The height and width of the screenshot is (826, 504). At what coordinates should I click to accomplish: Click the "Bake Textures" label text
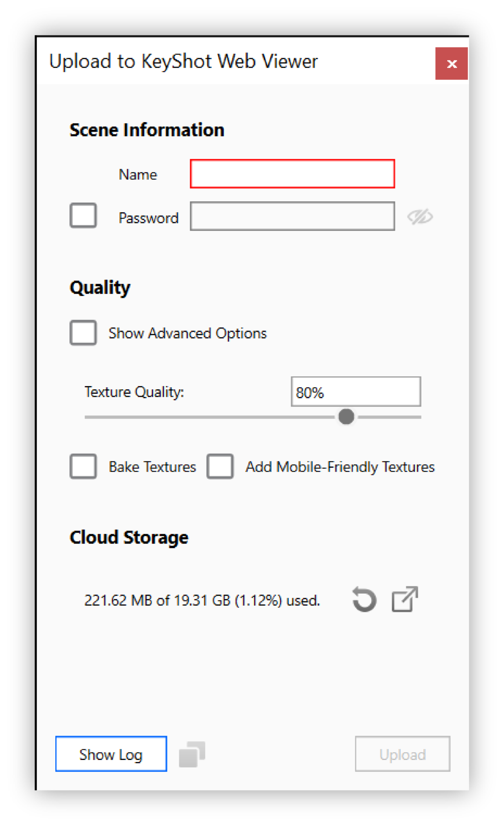click(x=152, y=467)
